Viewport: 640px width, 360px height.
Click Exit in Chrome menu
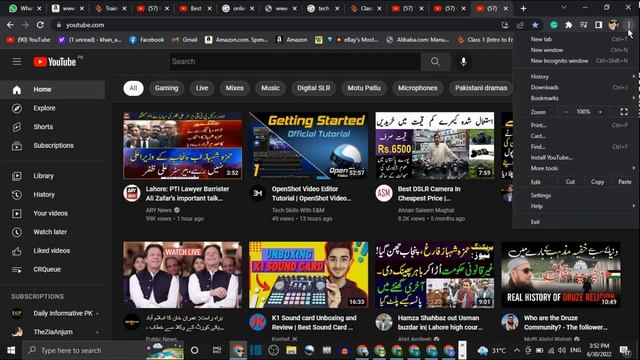pyautogui.click(x=576, y=222)
